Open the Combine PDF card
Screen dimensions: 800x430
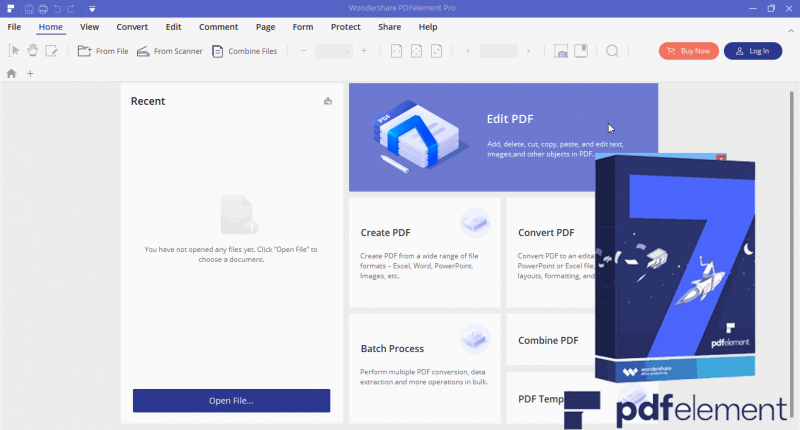click(x=551, y=340)
